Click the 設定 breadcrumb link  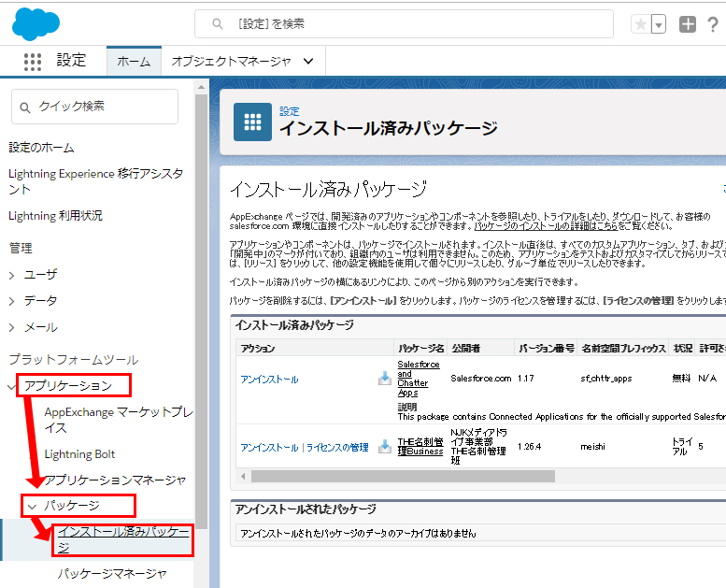[290, 111]
